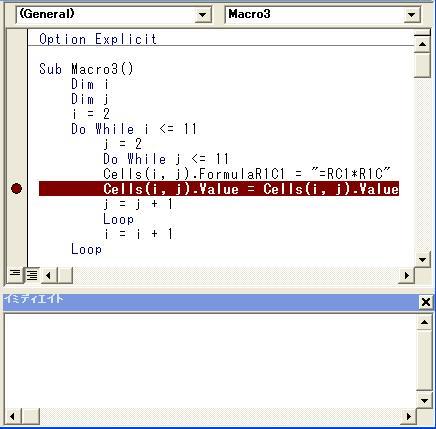This screenshot has height=429, width=436.
Task: Click code window horizontal scroll right arrow
Action: pyautogui.click(x=407, y=275)
